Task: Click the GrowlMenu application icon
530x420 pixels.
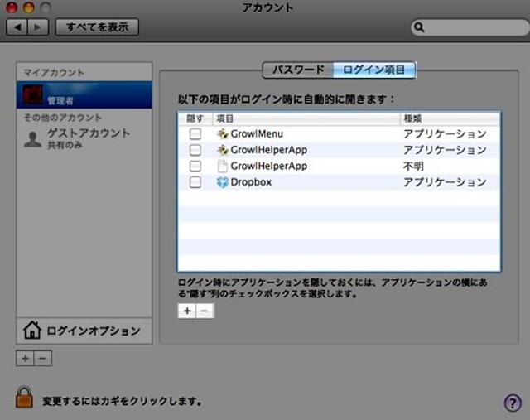Action: (222, 133)
